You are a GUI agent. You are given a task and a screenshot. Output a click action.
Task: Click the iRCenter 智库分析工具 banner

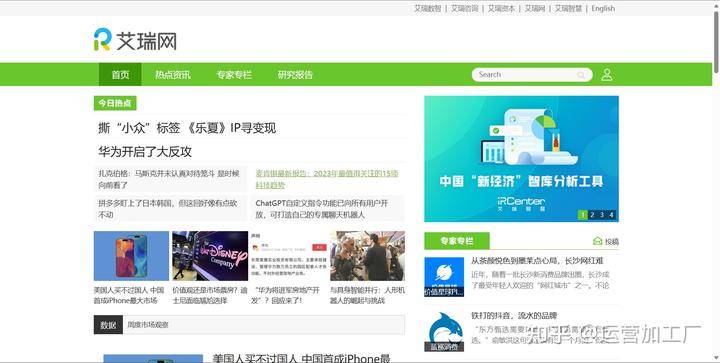pos(521,159)
